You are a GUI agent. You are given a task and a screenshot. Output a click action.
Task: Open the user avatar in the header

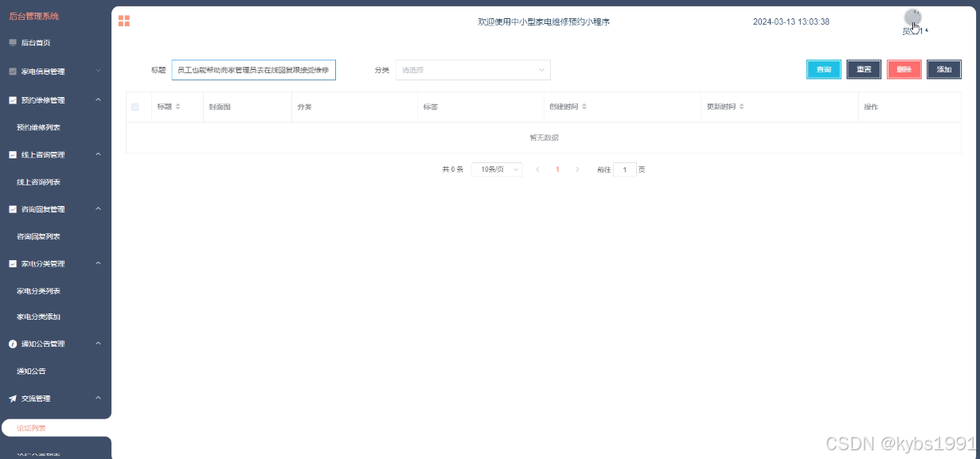[912, 18]
